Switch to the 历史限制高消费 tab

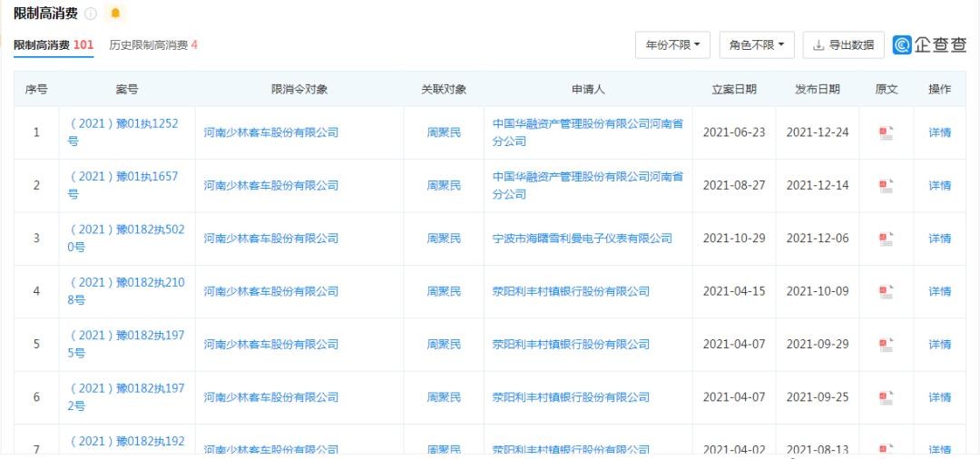pyautogui.click(x=153, y=44)
